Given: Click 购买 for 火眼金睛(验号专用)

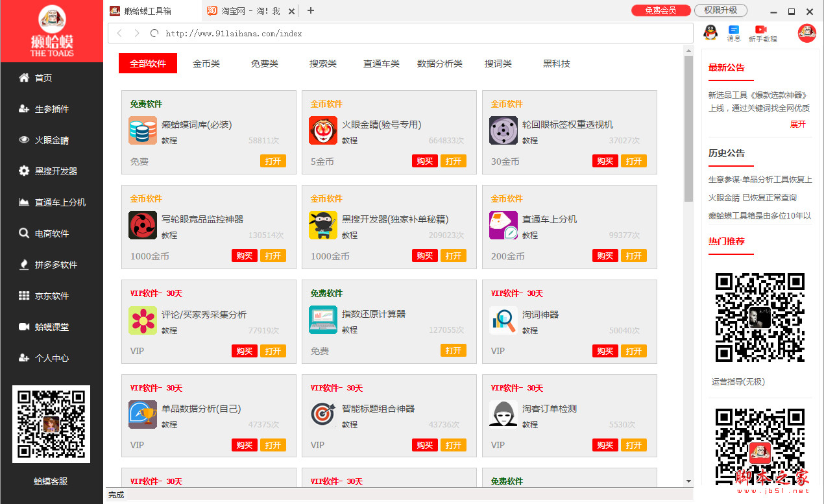Looking at the screenshot, I should (x=425, y=161).
